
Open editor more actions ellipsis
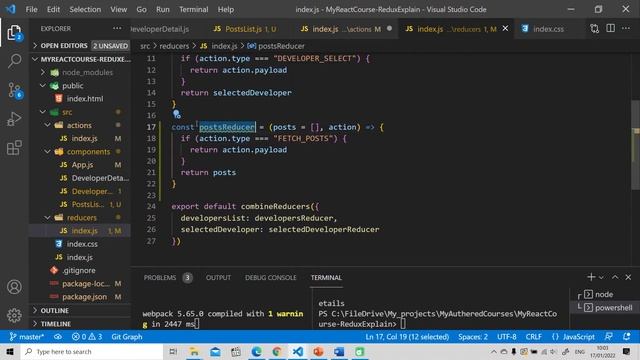point(626,29)
